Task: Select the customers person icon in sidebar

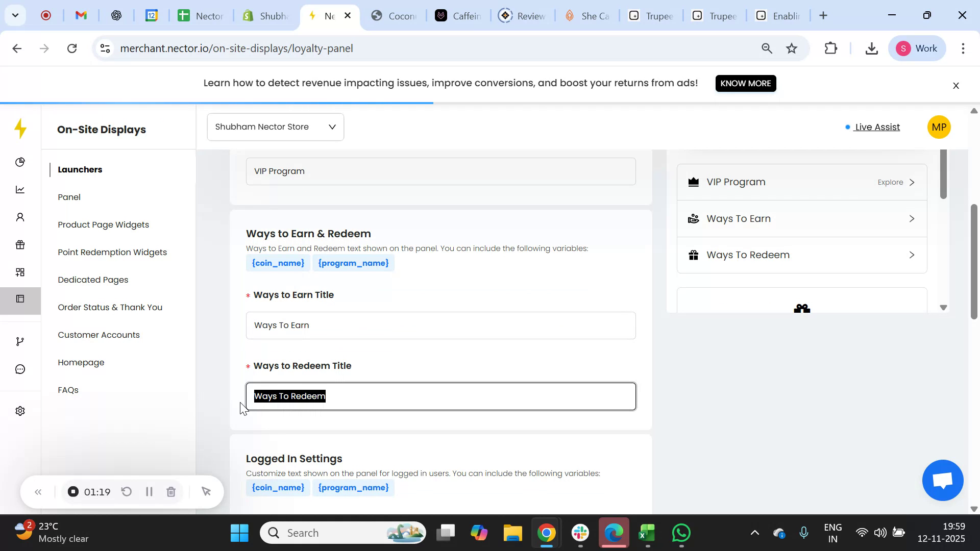Action: point(20,217)
